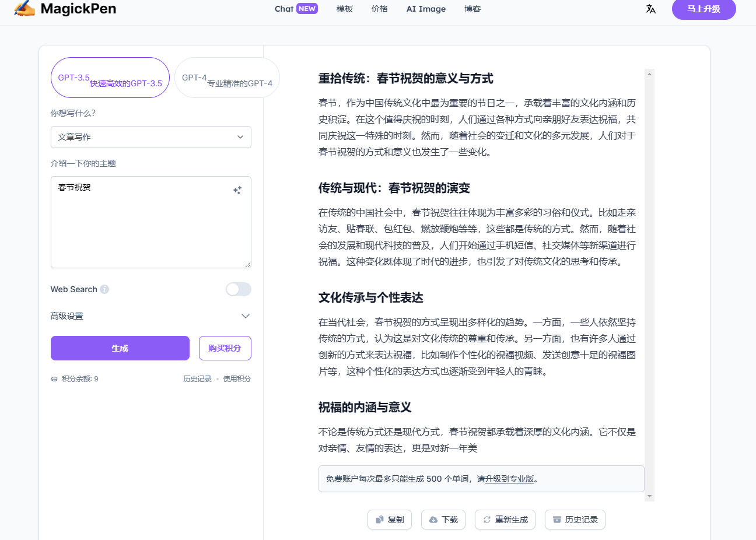Select the GPT-3.5 model option
The image size is (756, 540).
coord(110,78)
